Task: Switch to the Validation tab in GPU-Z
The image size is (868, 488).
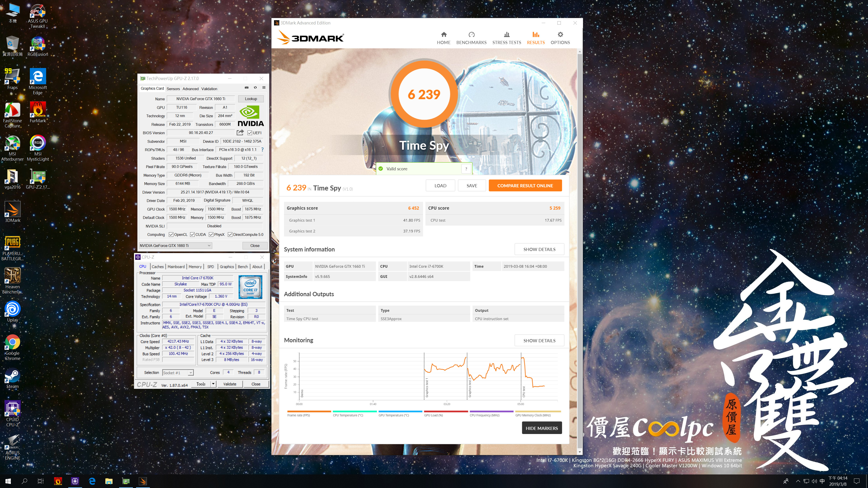Action: 209,89
